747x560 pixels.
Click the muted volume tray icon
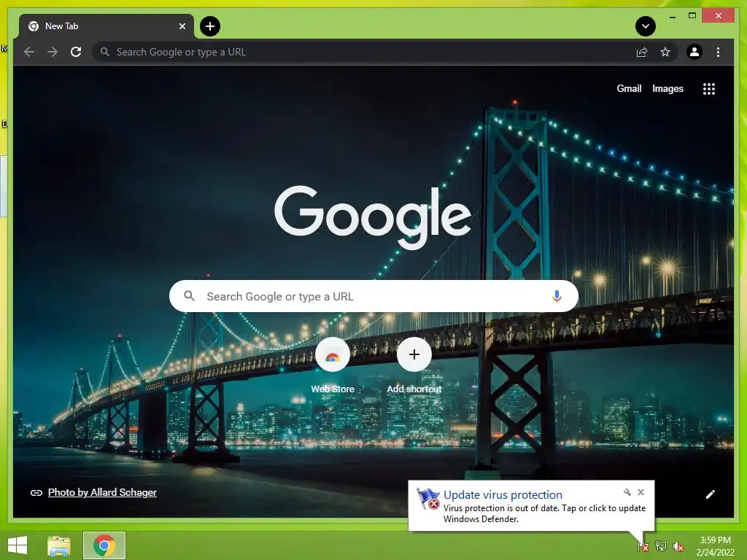(x=678, y=547)
